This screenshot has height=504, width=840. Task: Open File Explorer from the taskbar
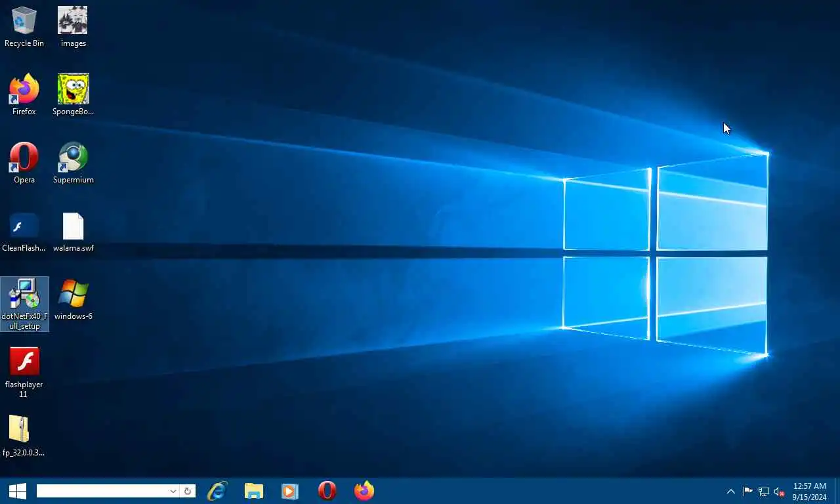point(254,491)
